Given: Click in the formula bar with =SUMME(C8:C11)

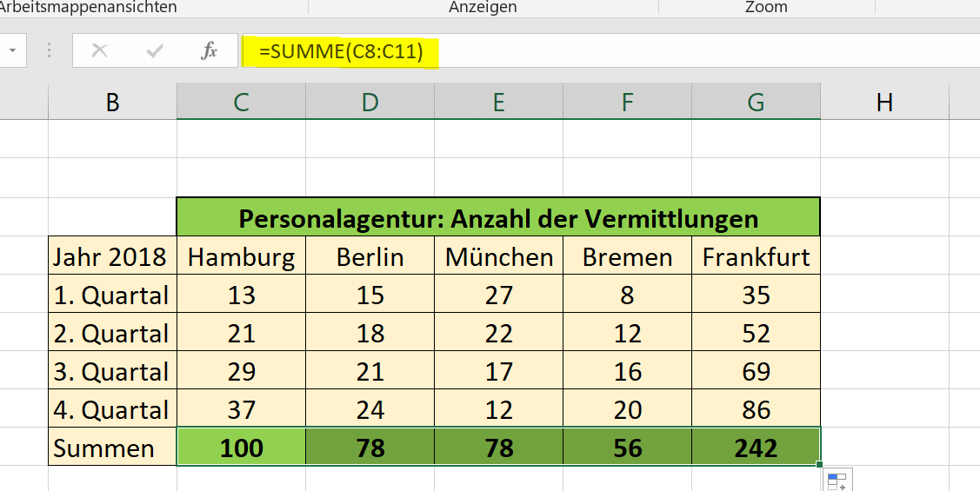Looking at the screenshot, I should coord(611,50).
